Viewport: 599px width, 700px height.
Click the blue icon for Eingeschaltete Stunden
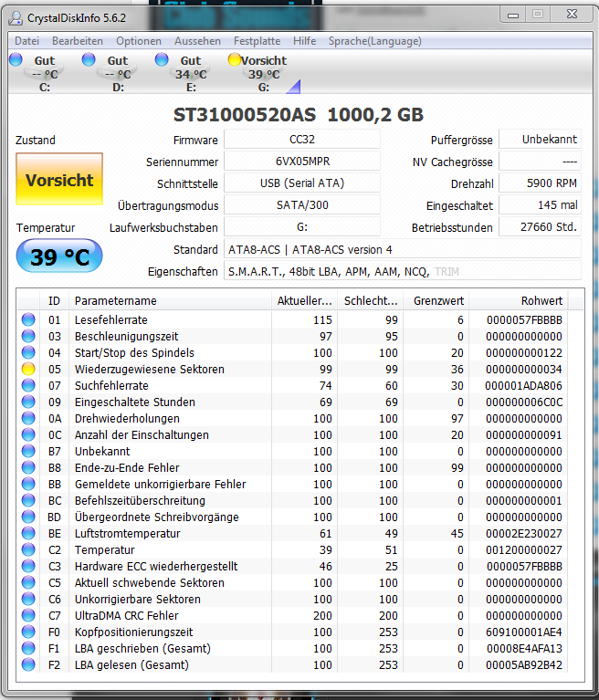(28, 402)
